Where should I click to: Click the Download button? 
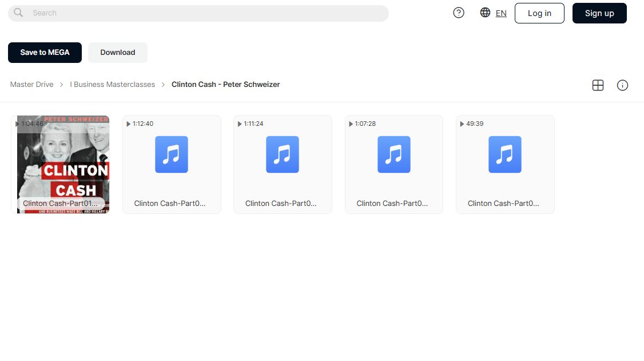point(117,53)
